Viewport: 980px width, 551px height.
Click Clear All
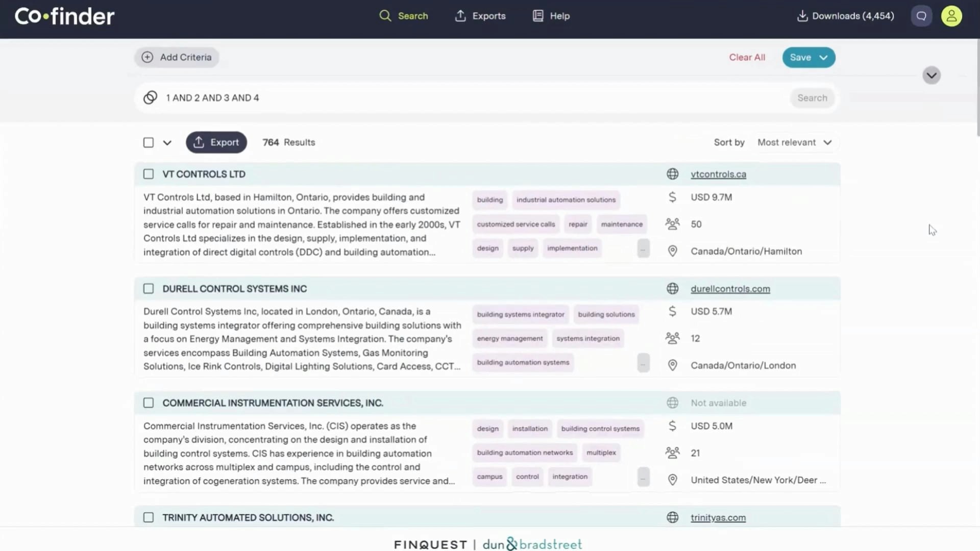click(x=747, y=57)
